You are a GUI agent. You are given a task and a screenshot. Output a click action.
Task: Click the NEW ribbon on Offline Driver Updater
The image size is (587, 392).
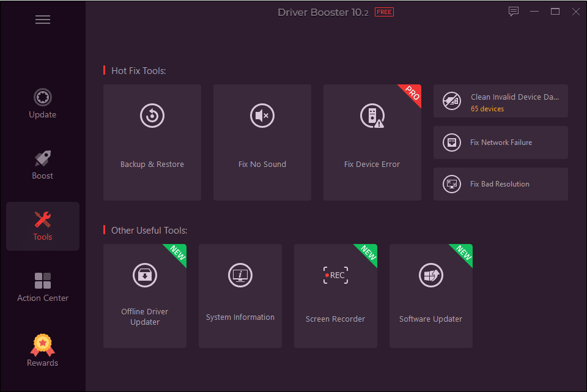[x=177, y=253]
